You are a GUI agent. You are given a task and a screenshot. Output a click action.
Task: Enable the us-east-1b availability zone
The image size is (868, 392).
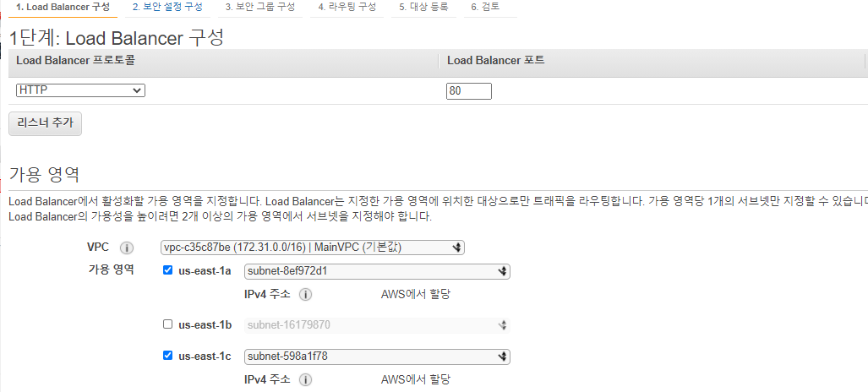click(168, 324)
